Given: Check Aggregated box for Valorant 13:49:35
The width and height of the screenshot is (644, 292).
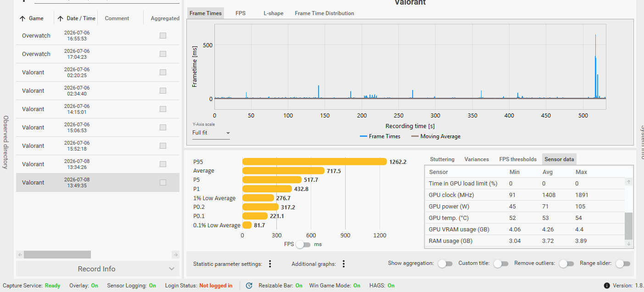Looking at the screenshot, I should [163, 182].
